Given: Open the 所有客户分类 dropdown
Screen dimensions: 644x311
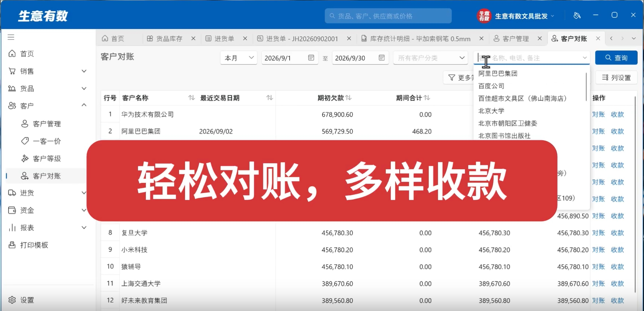Looking at the screenshot, I should 430,58.
